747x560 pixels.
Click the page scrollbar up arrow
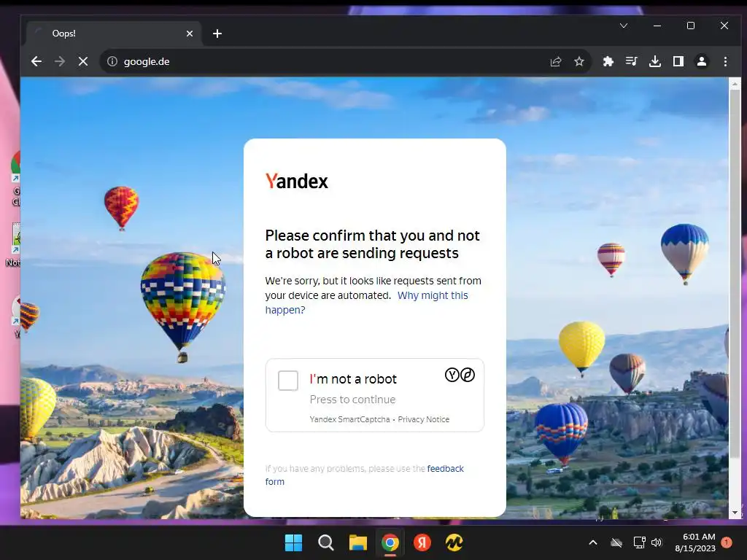[x=735, y=84]
